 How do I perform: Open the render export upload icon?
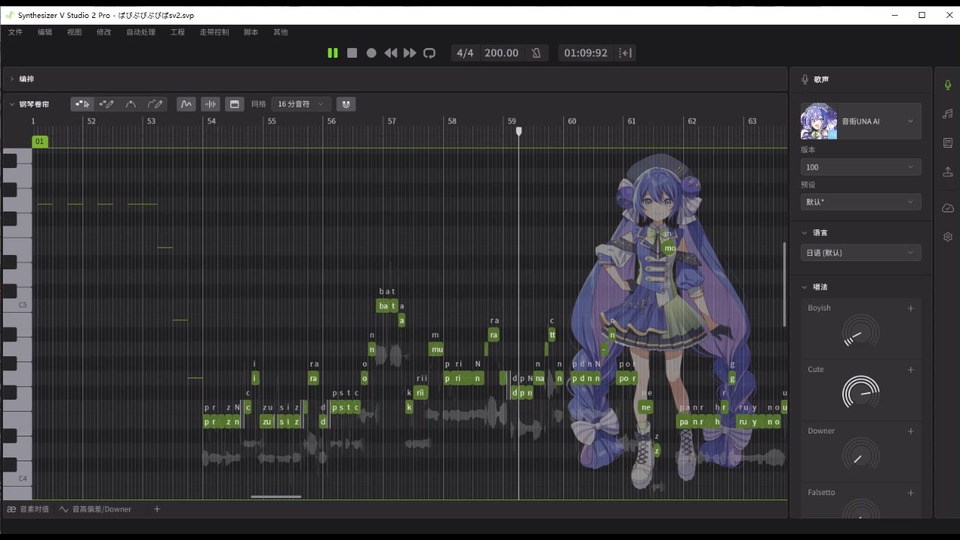coord(947,172)
